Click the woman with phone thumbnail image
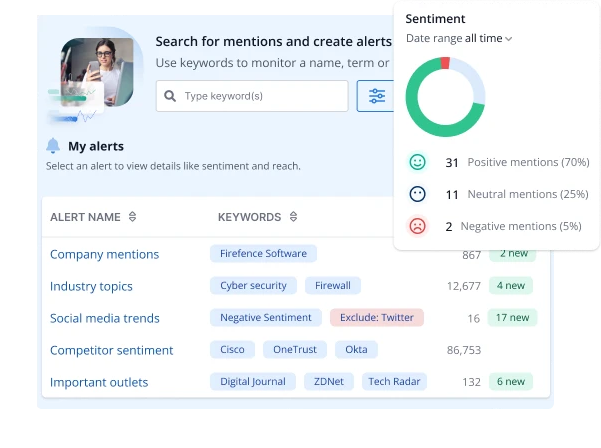Image resolution: width=601 pixels, height=448 pixels. click(96, 72)
